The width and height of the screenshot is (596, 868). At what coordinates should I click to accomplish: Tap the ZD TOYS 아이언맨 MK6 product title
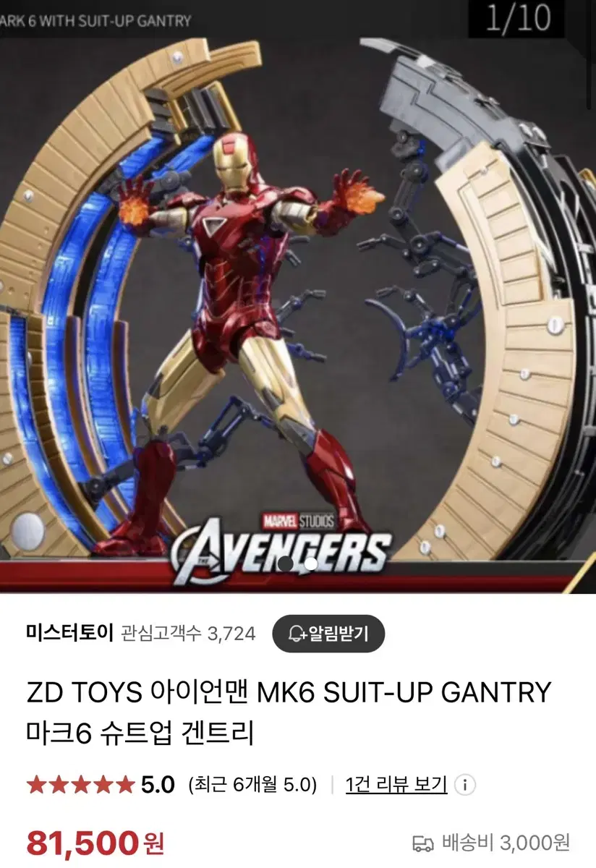coord(289,712)
